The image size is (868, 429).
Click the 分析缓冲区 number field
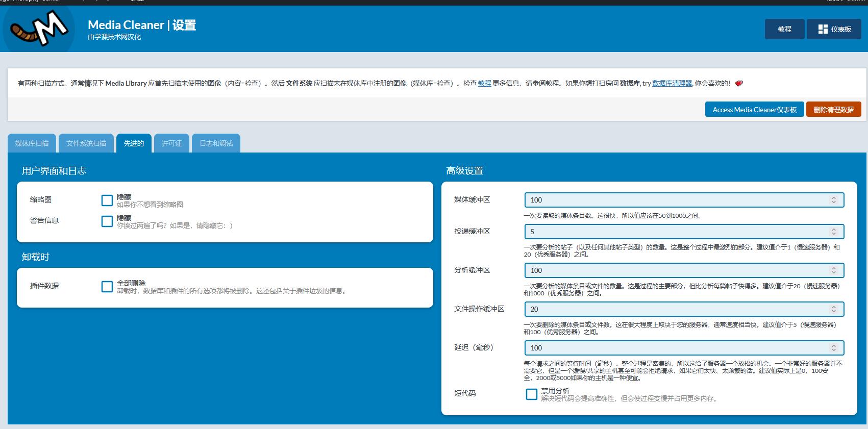(684, 270)
